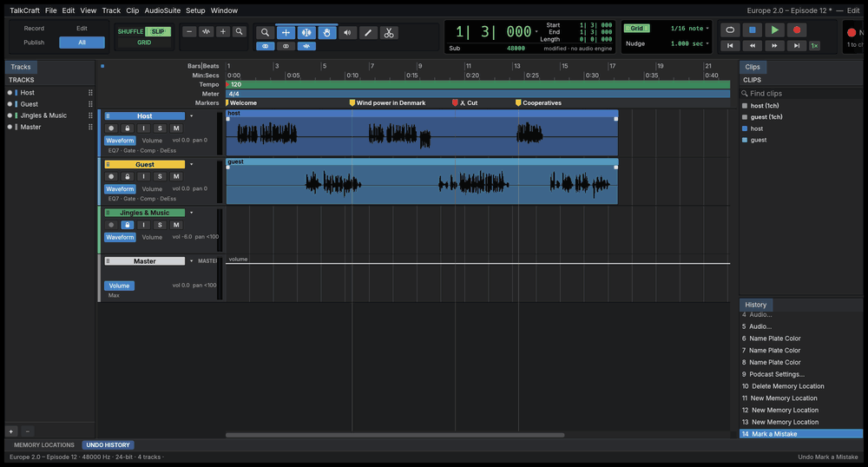Click the red transport record button
The width and height of the screenshot is (868, 467).
797,30
